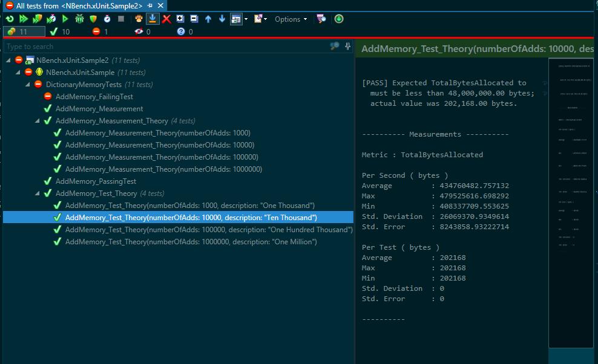Screen dimensions: 598x364
Task: Click the blue up arrow icon
Action: [x=208, y=19]
